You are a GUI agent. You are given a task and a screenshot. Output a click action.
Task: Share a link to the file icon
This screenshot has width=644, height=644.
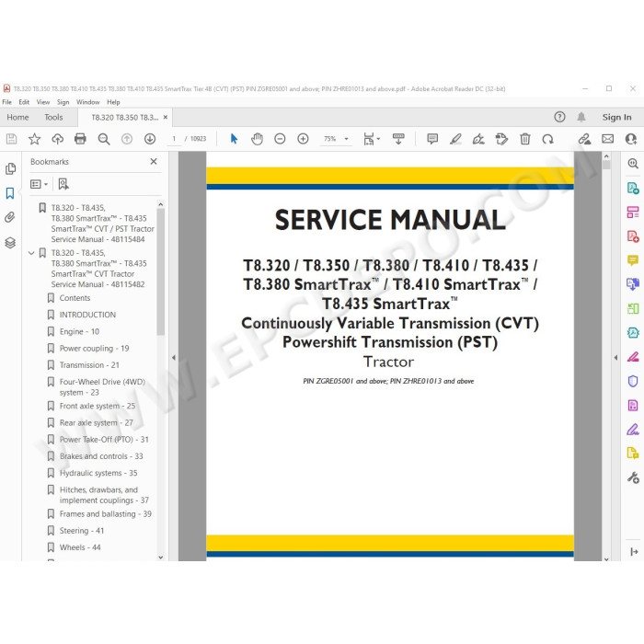click(x=584, y=139)
